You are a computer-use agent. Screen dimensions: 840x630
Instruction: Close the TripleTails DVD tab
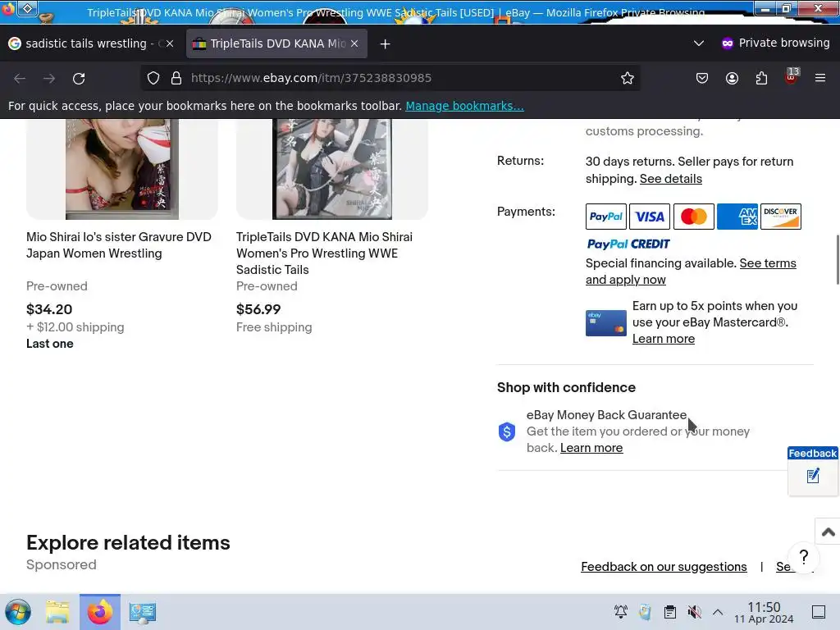pyautogui.click(x=354, y=43)
